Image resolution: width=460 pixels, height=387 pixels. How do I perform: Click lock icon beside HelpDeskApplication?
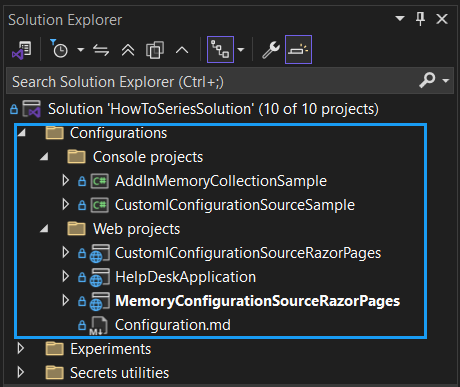click(x=82, y=277)
